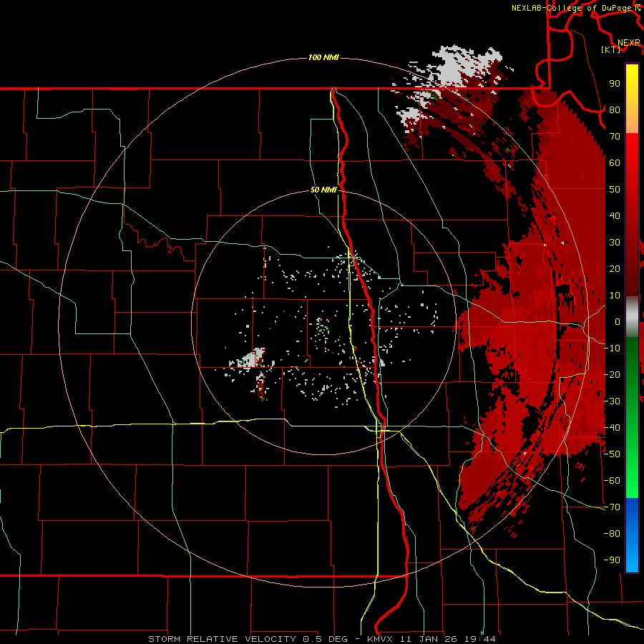Select the -50 value on velocity scale
Viewport: 644px width, 644px height.
tap(612, 454)
